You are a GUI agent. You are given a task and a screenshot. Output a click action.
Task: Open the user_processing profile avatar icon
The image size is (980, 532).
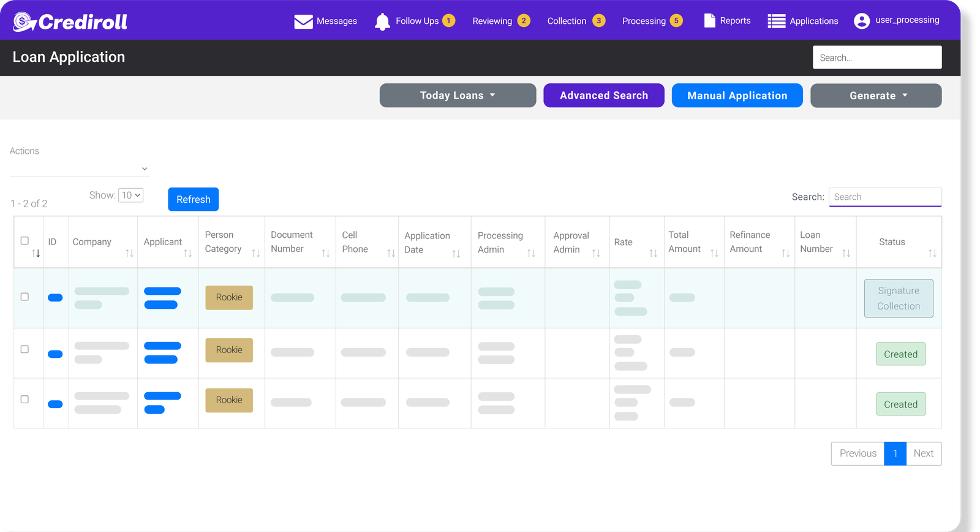[861, 21]
